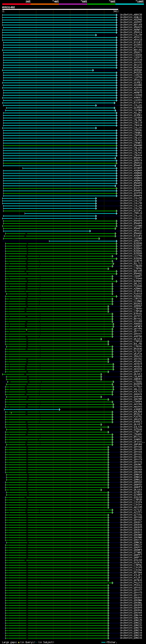Click the short cyan alignment bar for C0LL59
Viewport: 146px width, 644px height.
50,35
